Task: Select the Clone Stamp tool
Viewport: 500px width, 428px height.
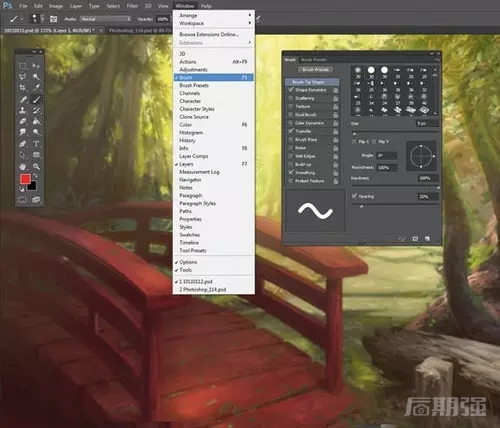Action: click(22, 110)
